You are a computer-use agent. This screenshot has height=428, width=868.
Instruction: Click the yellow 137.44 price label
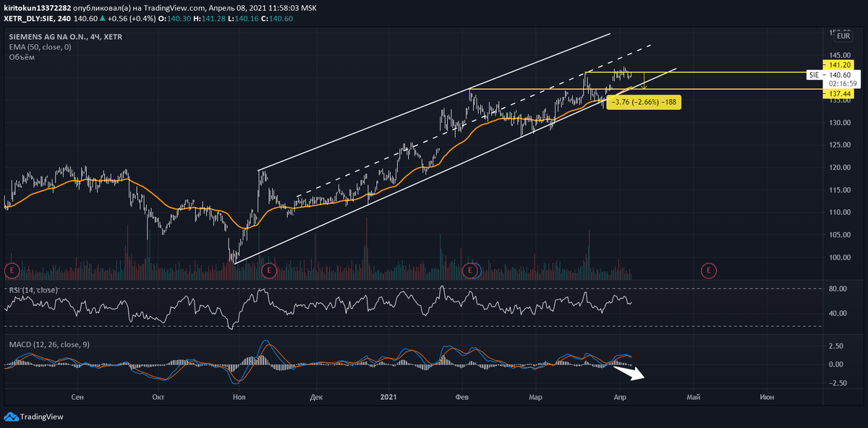pos(838,94)
